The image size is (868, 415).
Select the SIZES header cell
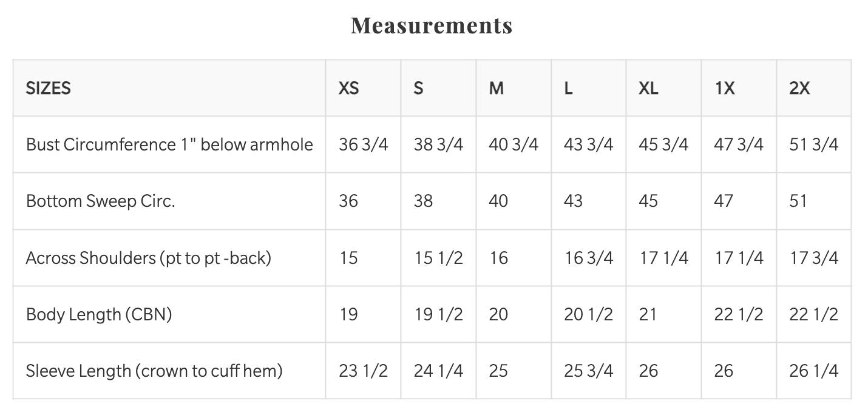tap(49, 89)
